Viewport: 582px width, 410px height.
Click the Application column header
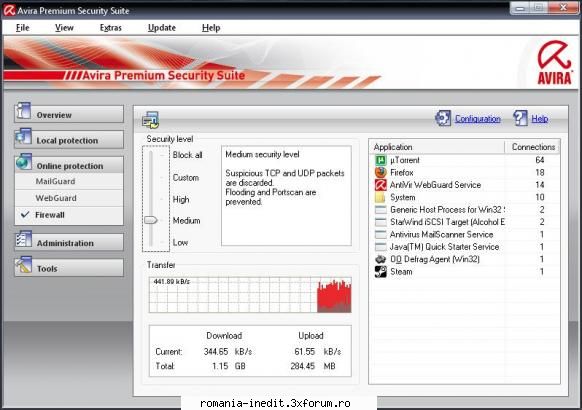[x=437, y=147]
